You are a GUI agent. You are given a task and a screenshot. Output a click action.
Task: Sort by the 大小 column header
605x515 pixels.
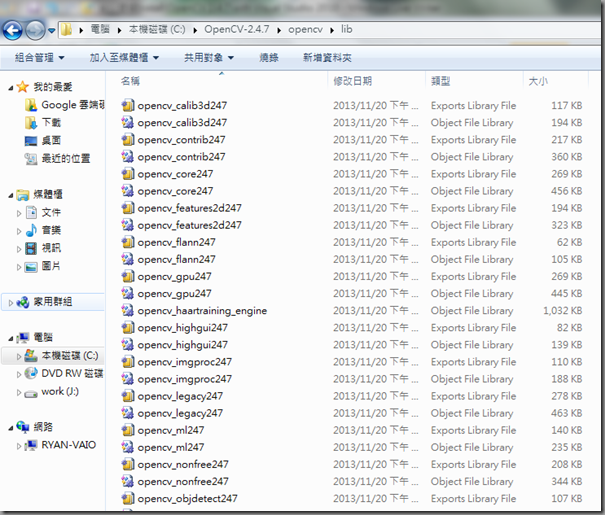click(x=538, y=81)
